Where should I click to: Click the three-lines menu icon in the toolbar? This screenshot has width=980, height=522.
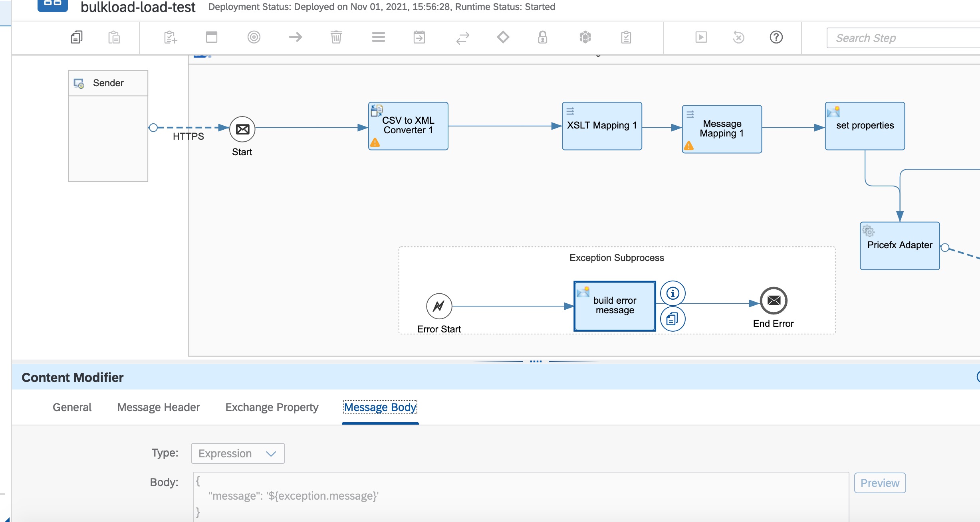click(x=378, y=38)
